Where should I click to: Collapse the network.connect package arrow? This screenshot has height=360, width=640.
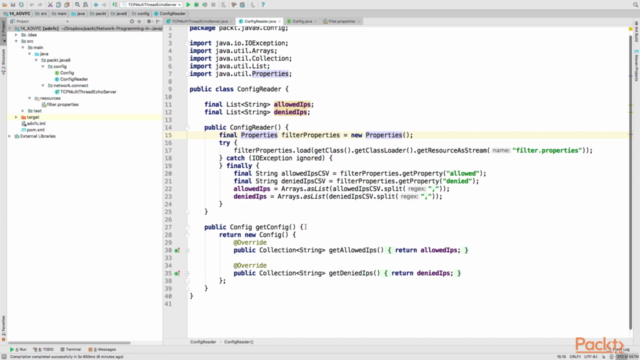pyautogui.click(x=43, y=86)
